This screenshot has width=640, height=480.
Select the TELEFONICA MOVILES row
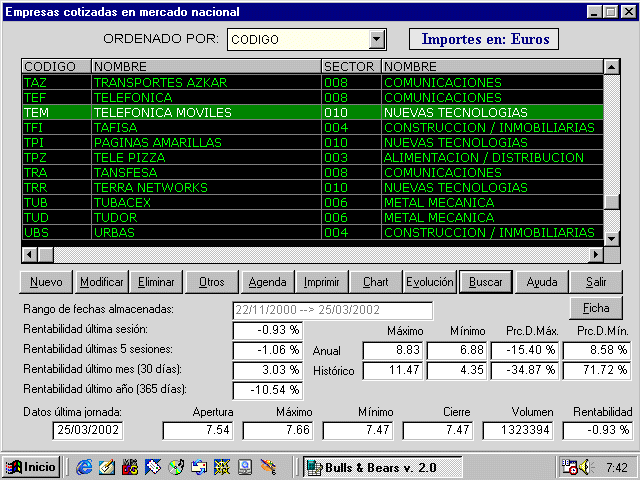coord(313,112)
